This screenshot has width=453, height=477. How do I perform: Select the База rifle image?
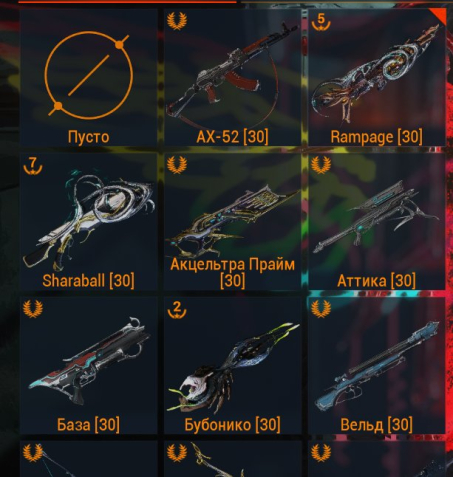[x=89, y=361]
